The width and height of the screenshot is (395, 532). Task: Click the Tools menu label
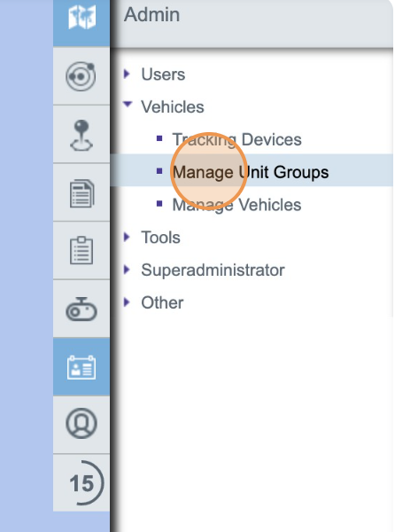(x=160, y=238)
